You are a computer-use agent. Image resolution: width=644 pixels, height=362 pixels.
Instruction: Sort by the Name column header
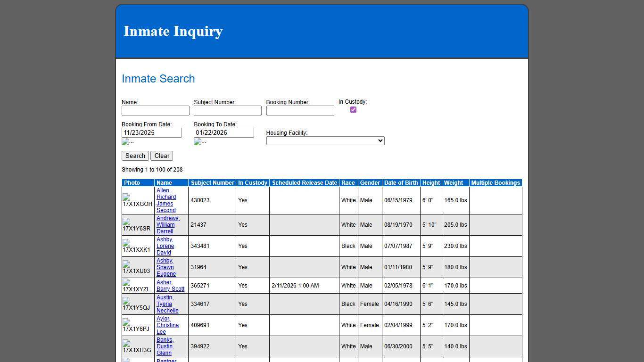click(164, 183)
